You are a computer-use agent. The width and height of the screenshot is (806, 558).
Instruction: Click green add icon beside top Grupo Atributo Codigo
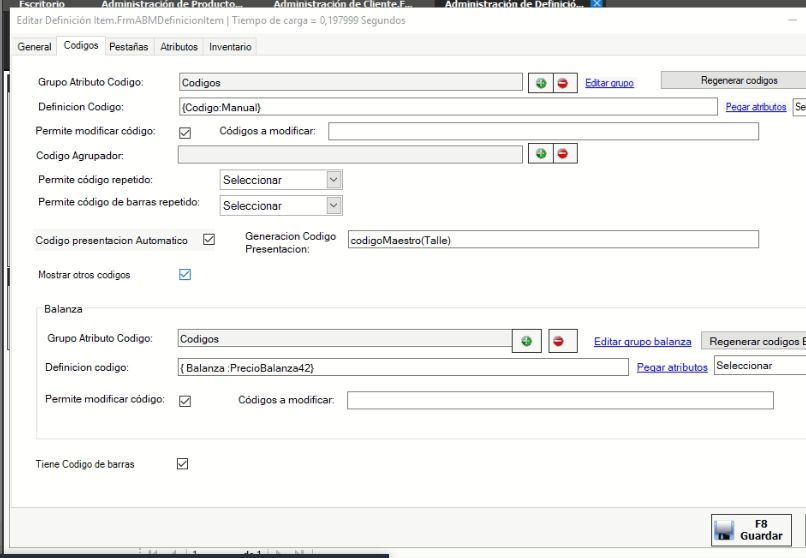pos(541,83)
